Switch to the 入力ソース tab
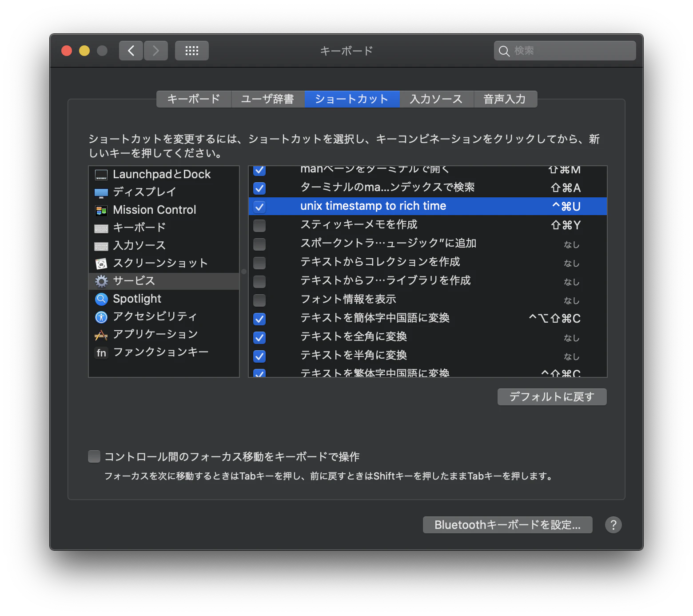Screen dimensions: 693x616 (x=436, y=99)
